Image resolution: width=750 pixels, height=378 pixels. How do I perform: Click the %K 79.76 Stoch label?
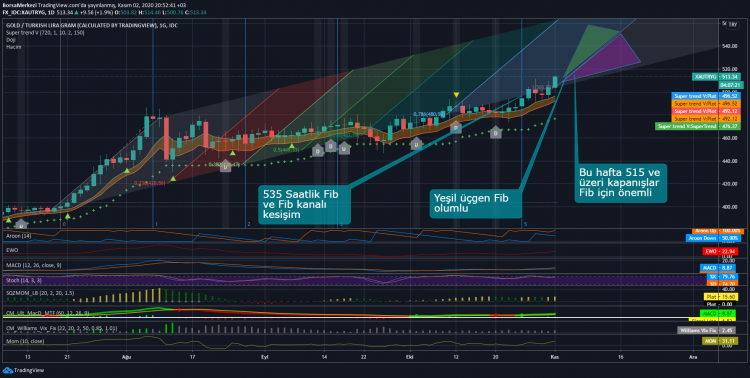coord(721,276)
